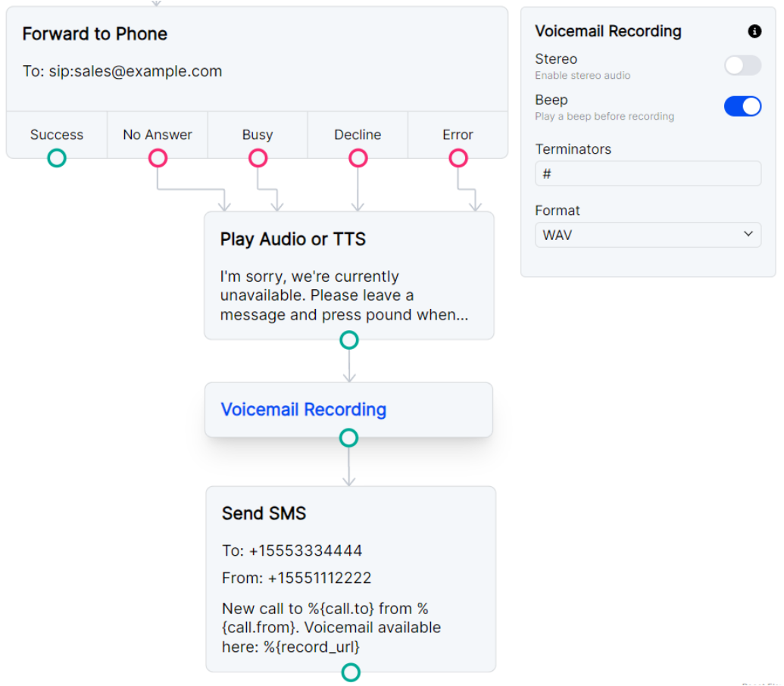
Task: Open the Voicemail Recording node link
Action: click(x=303, y=409)
